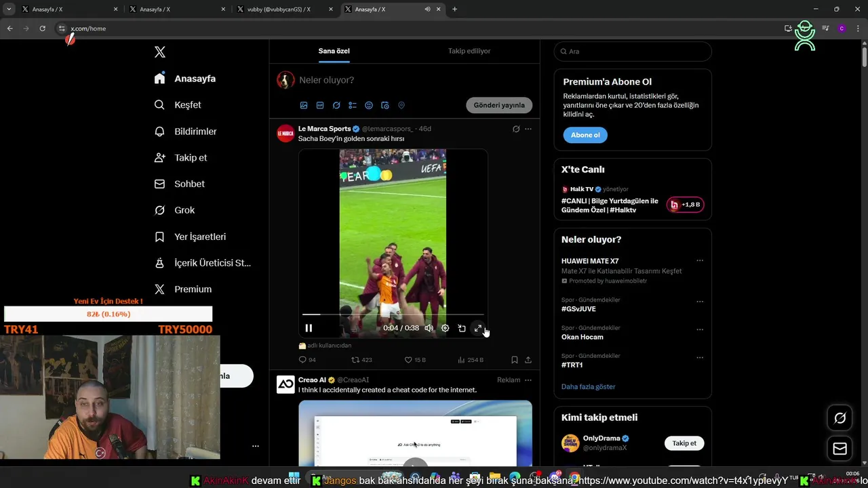The height and width of the screenshot is (488, 868).
Task: Open the emoji picker in the composer
Action: pos(369,106)
